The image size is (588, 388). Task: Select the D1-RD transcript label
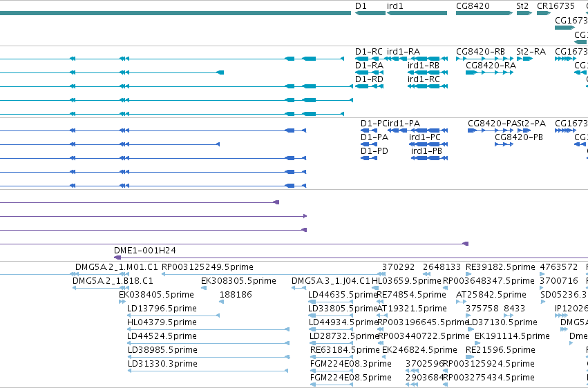click(x=370, y=79)
